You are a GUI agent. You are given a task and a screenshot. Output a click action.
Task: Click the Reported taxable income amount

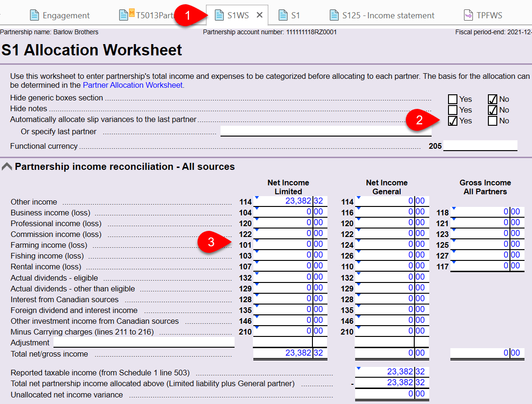(392, 372)
